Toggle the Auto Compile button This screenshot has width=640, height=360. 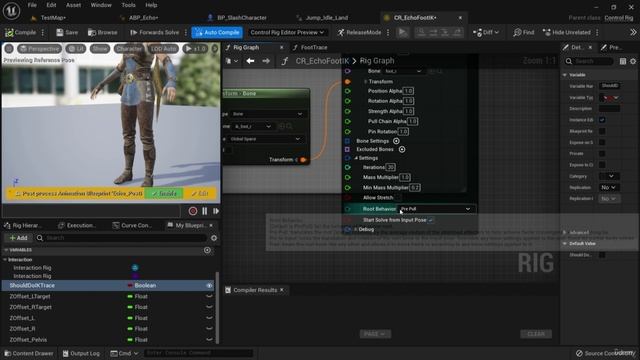coord(217,32)
